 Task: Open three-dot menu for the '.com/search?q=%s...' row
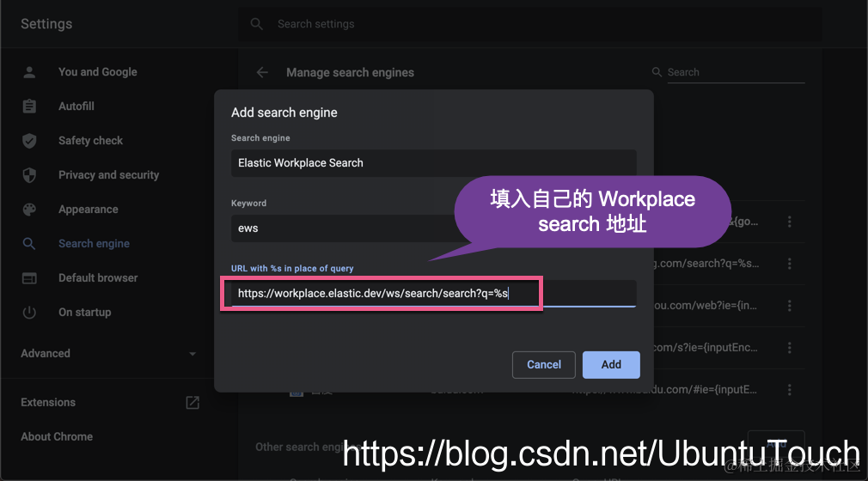click(790, 264)
